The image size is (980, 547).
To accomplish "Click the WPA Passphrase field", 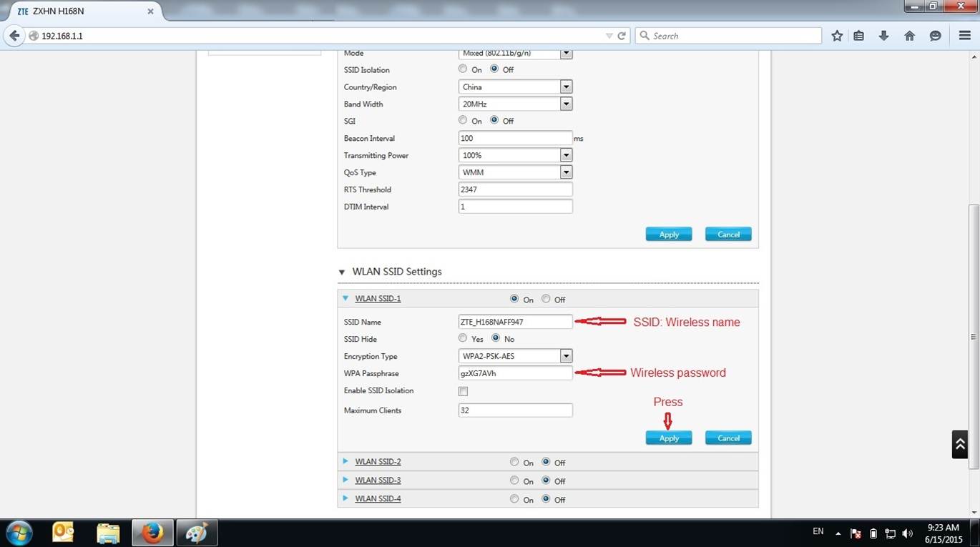I will (515, 373).
